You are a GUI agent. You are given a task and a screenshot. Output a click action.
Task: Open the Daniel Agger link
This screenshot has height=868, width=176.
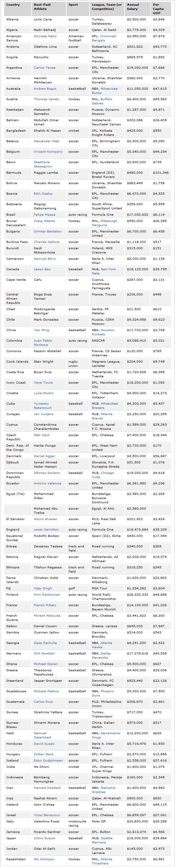point(44,456)
